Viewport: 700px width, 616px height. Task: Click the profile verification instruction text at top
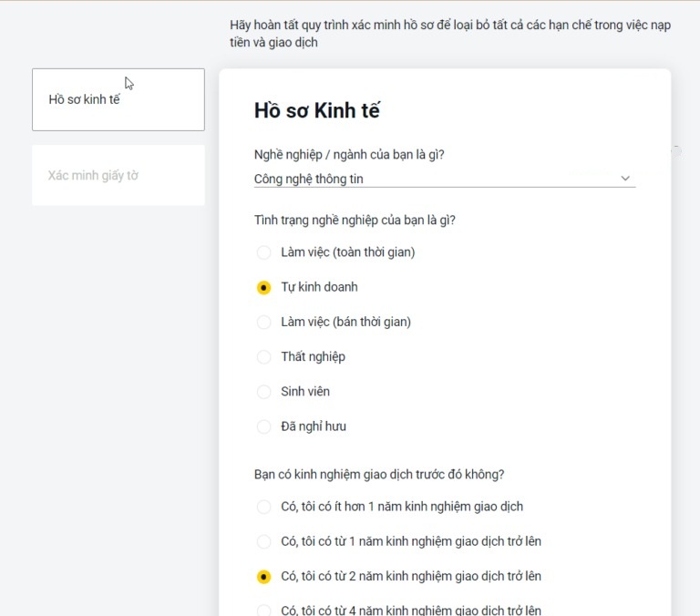click(450, 34)
